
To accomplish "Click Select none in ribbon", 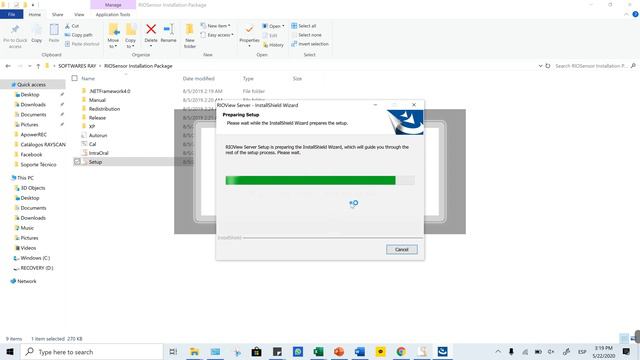I will [x=306, y=35].
